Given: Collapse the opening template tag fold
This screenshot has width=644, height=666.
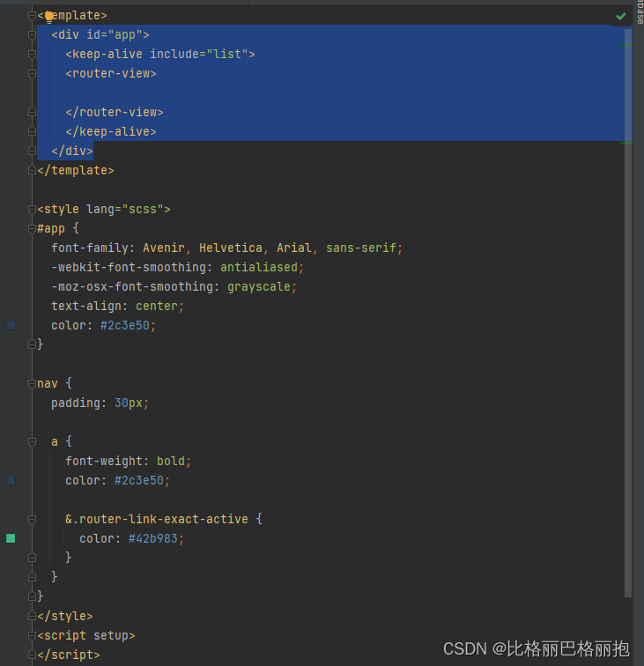Looking at the screenshot, I should click(32, 16).
